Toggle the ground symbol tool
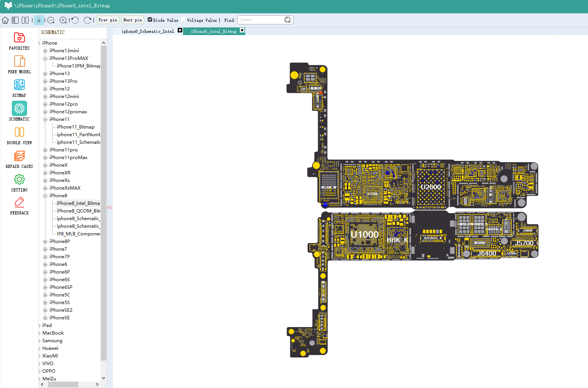 [x=39, y=20]
